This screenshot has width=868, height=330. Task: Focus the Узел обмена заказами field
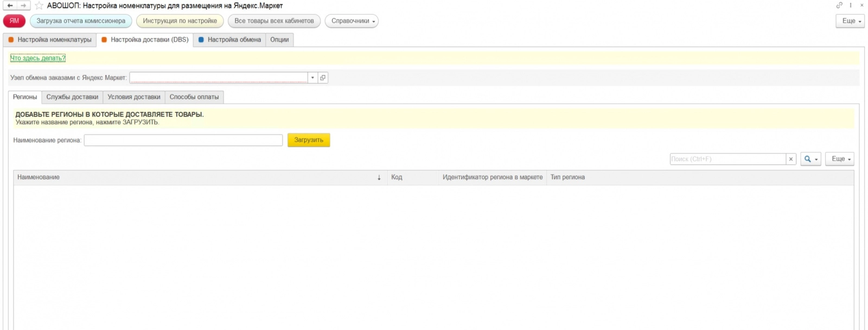click(x=219, y=78)
